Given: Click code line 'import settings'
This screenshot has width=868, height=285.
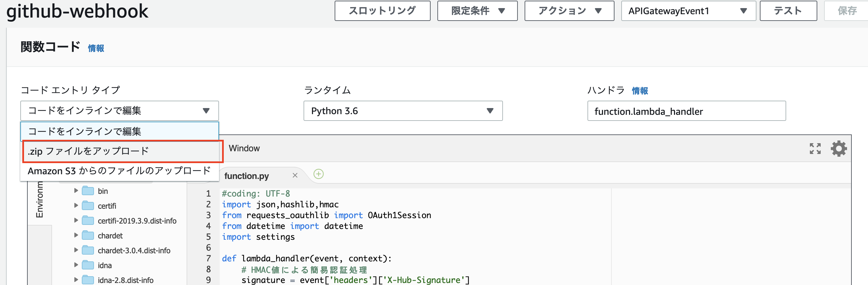Looking at the screenshot, I should pyautogui.click(x=258, y=237).
